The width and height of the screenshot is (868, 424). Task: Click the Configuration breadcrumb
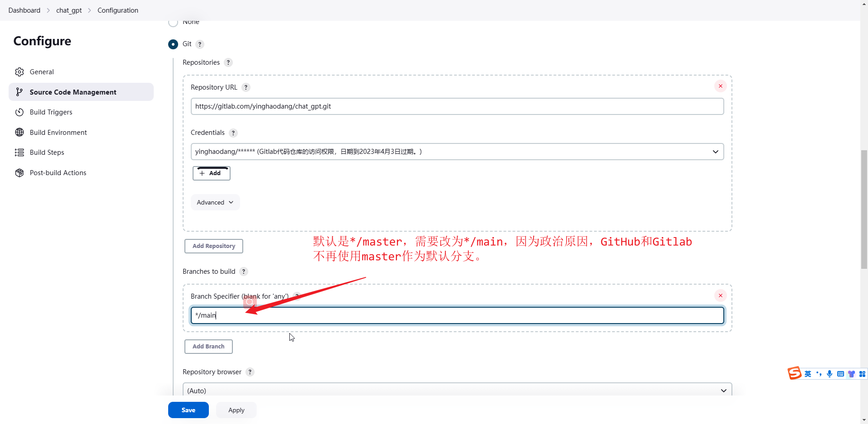[x=118, y=10]
